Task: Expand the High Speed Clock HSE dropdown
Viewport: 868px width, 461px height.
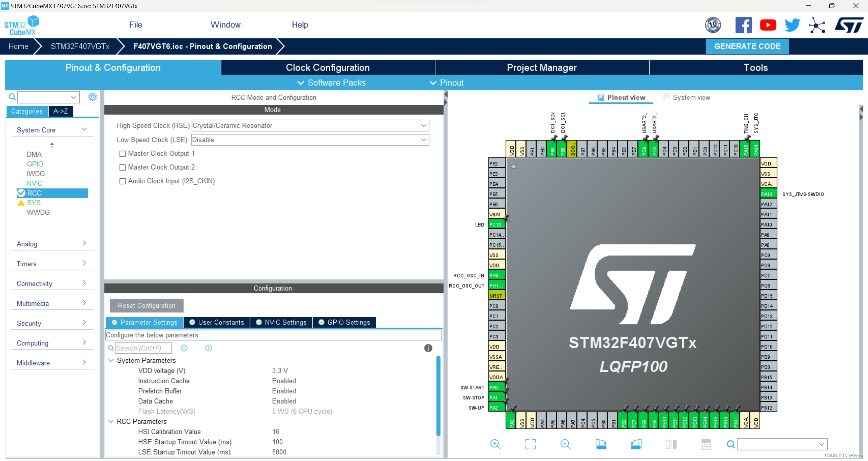Action: point(424,125)
